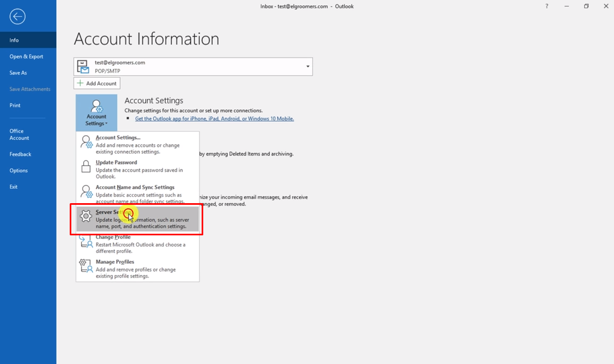The width and height of the screenshot is (614, 364).
Task: Open Server Settings menu entry
Action: [x=137, y=219]
